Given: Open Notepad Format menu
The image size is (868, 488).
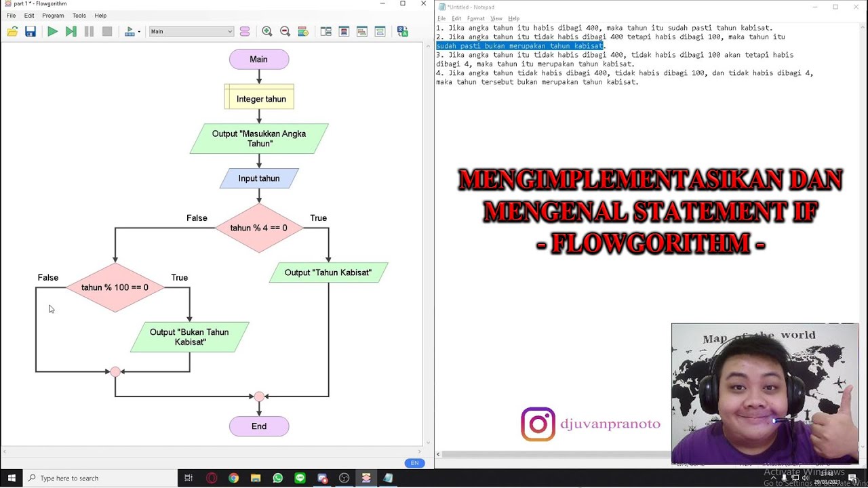Looking at the screenshot, I should 475,18.
